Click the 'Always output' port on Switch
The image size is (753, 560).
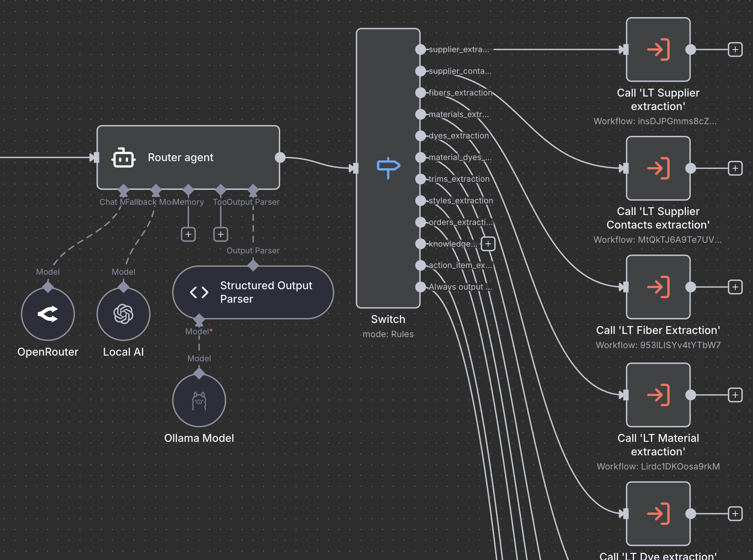tap(420, 287)
